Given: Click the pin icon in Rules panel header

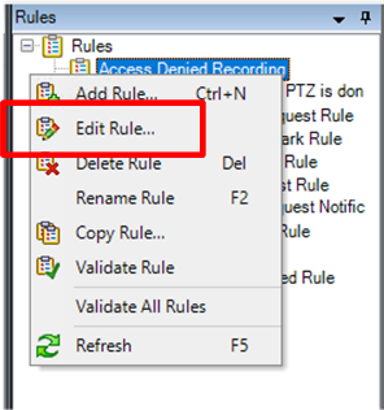Looking at the screenshot, I should point(366,18).
